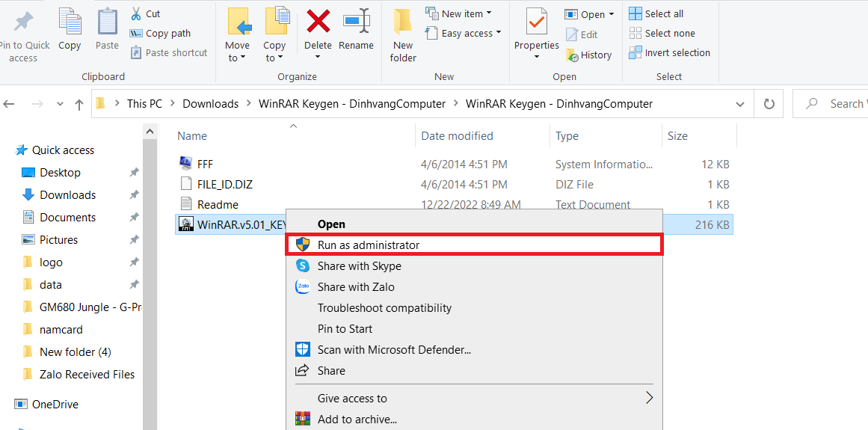Choose Share with Zalo
Viewport: 868px width, 430px height.
click(475, 286)
